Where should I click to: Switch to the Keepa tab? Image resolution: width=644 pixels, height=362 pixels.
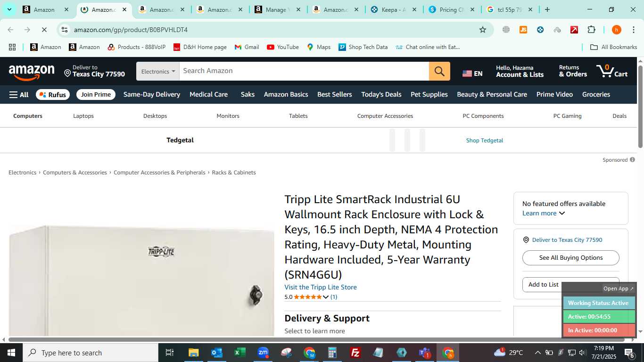(394, 9)
